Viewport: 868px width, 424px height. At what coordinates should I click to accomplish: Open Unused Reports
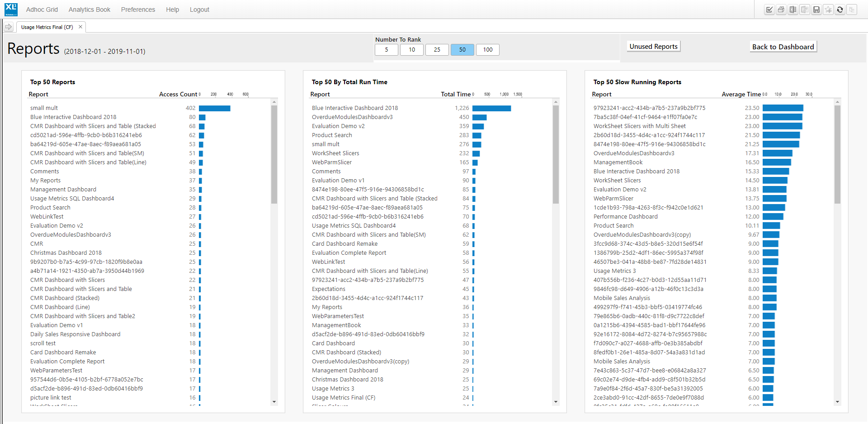coord(653,46)
